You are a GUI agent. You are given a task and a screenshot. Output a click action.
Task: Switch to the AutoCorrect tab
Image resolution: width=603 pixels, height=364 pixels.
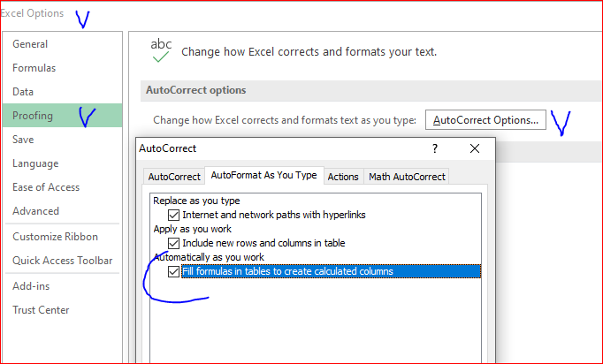tap(174, 177)
